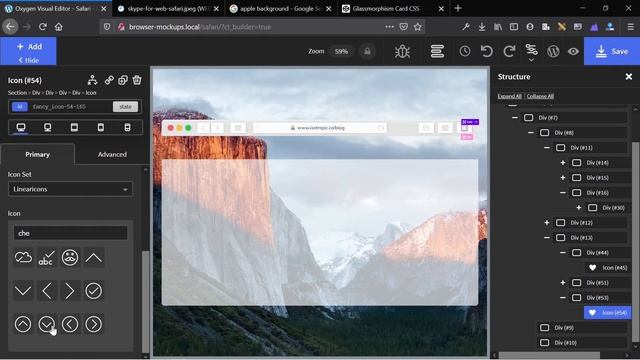Collapse Div (#8) in Structure

(x=531, y=133)
